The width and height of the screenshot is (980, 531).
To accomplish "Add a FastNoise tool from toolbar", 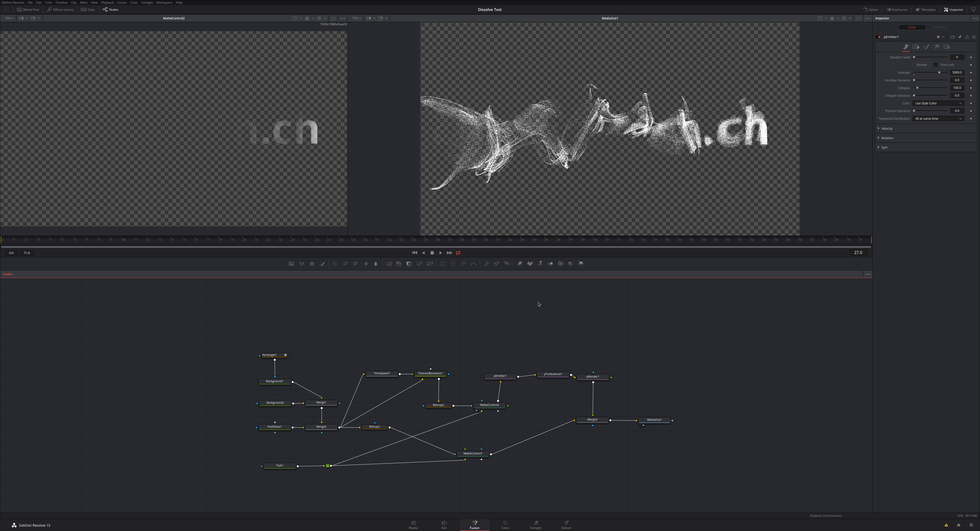I will tap(302, 263).
